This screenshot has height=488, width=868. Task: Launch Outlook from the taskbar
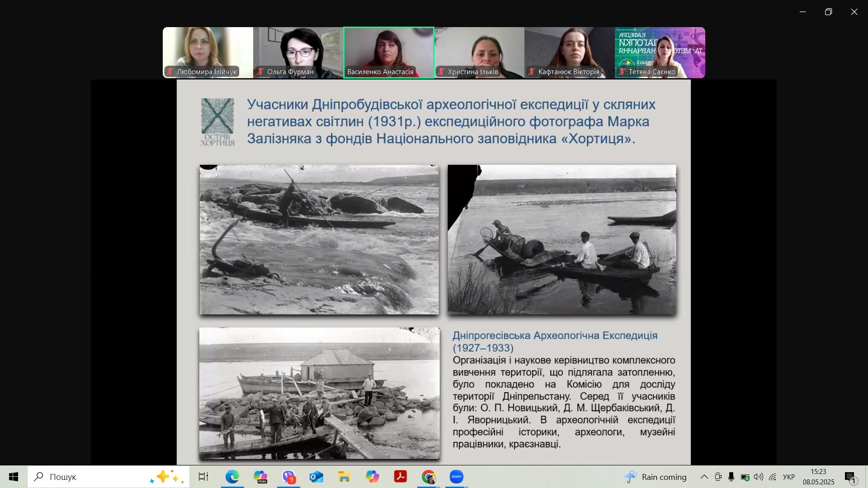316,477
